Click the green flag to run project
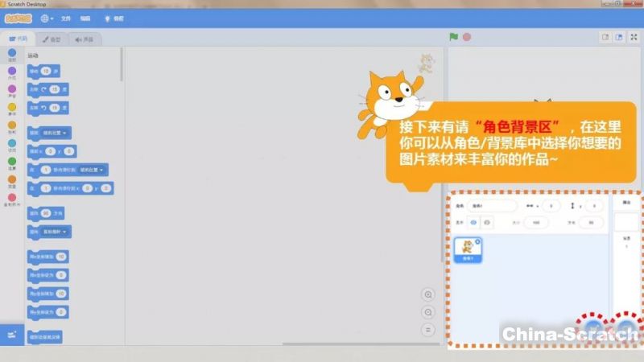Image resolution: width=644 pixels, height=362 pixels. pos(454,37)
